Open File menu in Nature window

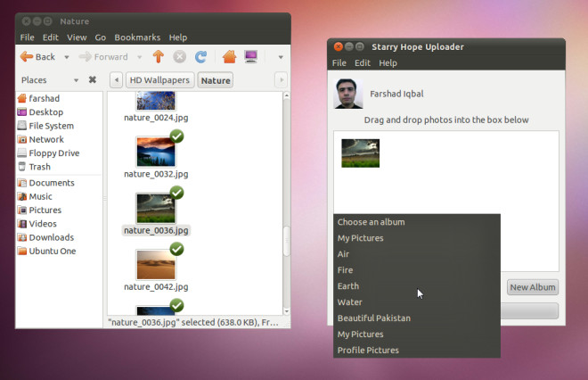pos(27,37)
